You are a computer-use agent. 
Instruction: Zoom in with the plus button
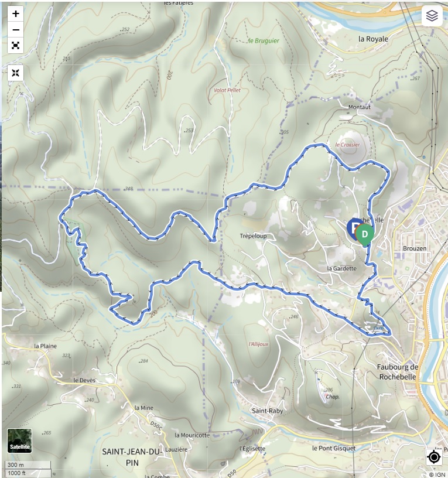16,13
